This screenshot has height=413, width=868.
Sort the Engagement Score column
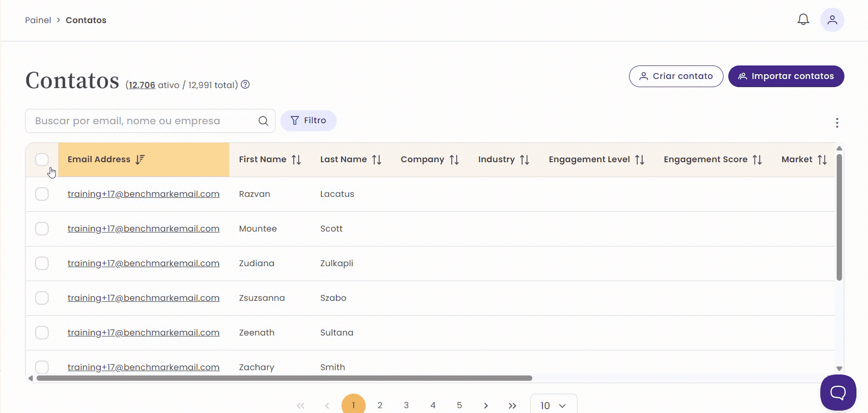[x=757, y=160]
